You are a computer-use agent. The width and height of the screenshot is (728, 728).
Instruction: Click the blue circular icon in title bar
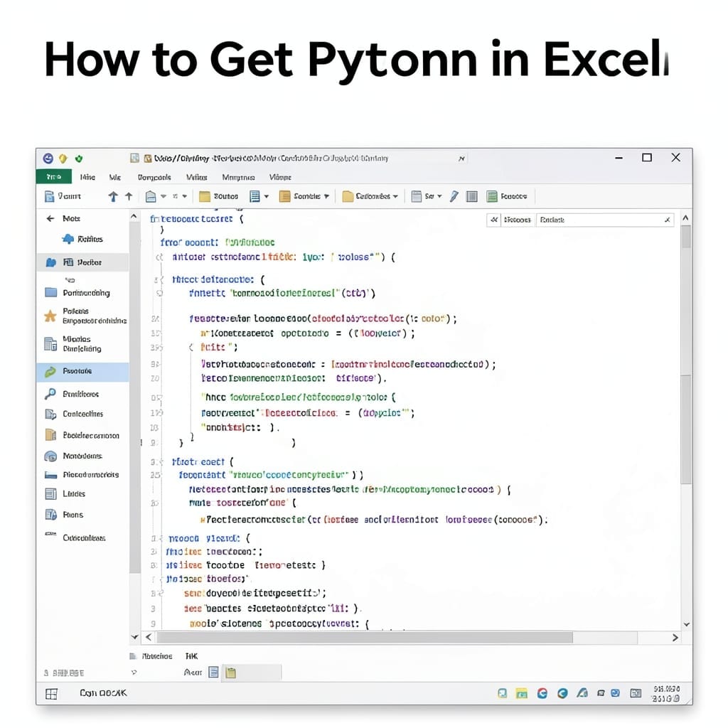[48, 159]
